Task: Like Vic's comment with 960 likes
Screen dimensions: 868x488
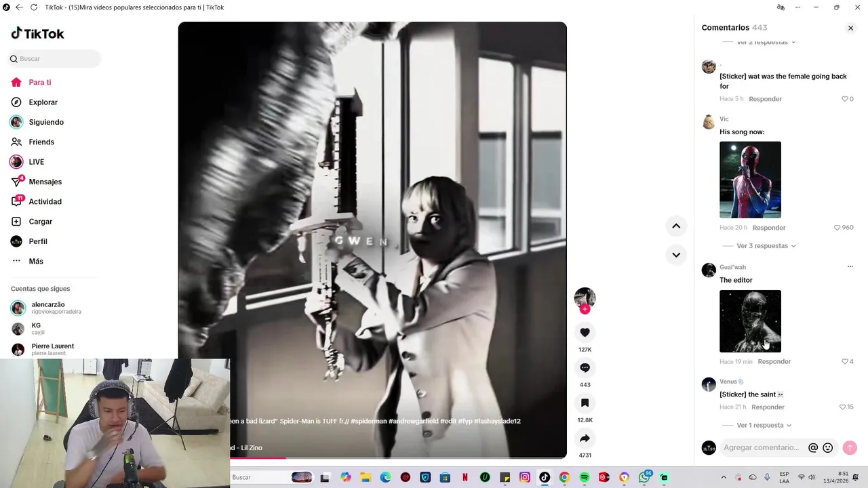Action: (x=837, y=228)
